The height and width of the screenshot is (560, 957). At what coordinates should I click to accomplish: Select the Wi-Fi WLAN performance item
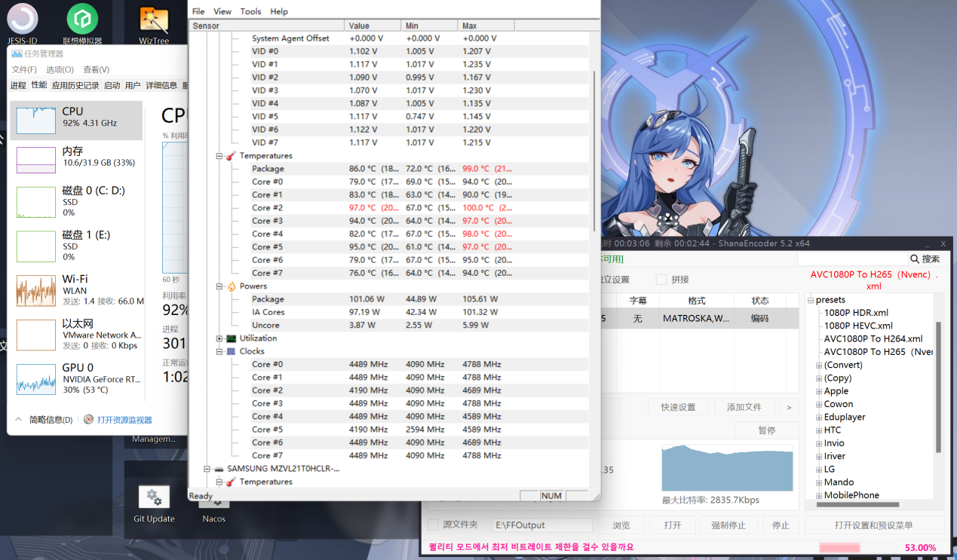[x=76, y=290]
